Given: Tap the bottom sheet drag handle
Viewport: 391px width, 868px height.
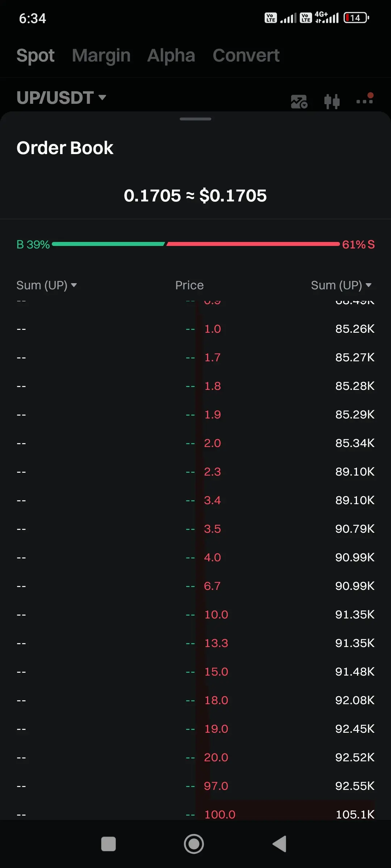Looking at the screenshot, I should pyautogui.click(x=195, y=119).
